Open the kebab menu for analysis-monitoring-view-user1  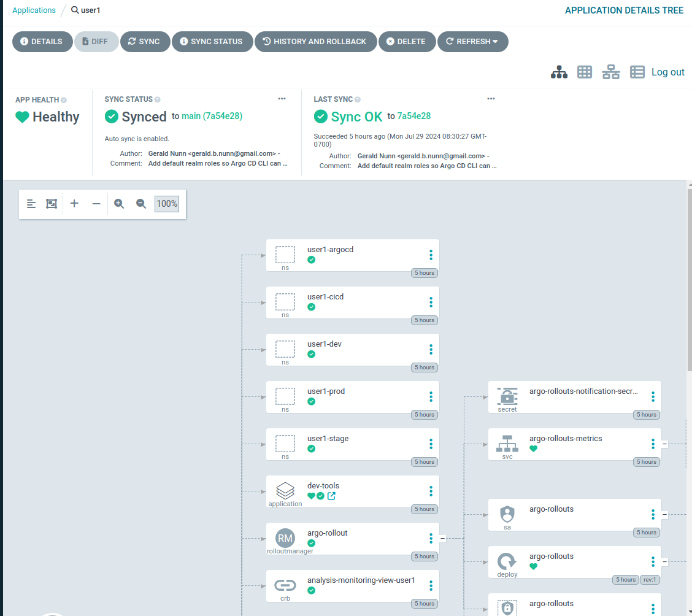click(431, 585)
